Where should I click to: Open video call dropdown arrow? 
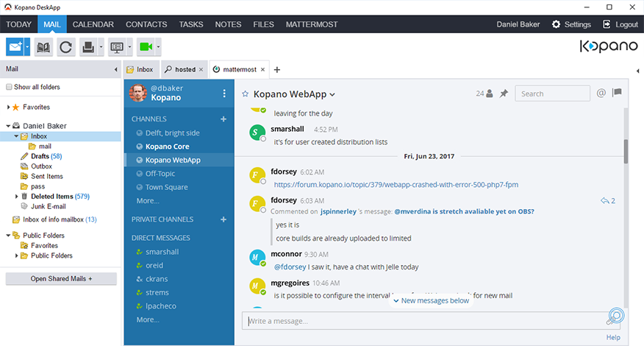pyautogui.click(x=158, y=47)
